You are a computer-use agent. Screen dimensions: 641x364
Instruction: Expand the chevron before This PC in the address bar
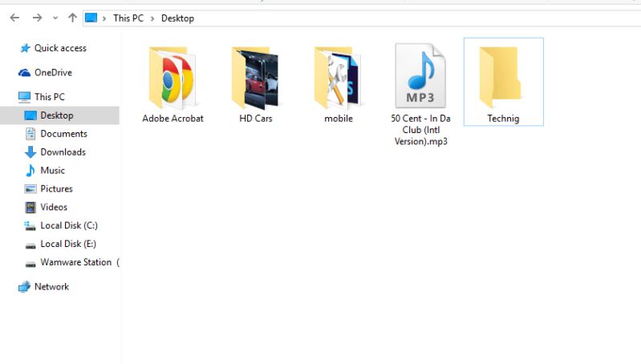[104, 18]
